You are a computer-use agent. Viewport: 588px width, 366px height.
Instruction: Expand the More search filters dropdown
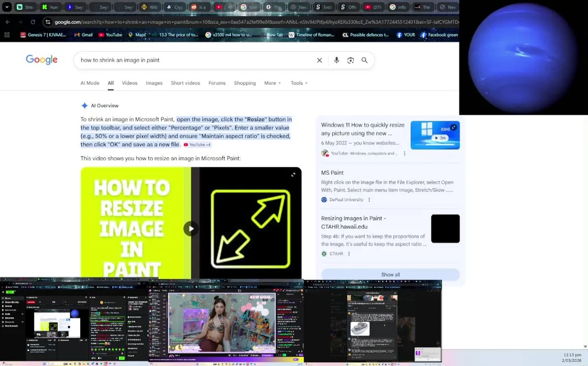coord(272,83)
